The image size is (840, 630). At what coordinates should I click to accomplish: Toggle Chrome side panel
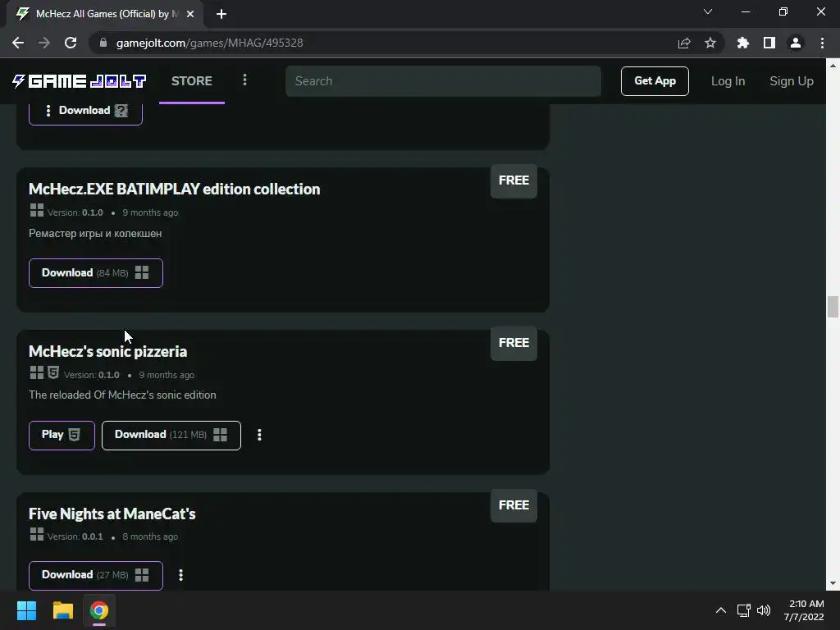(x=769, y=43)
